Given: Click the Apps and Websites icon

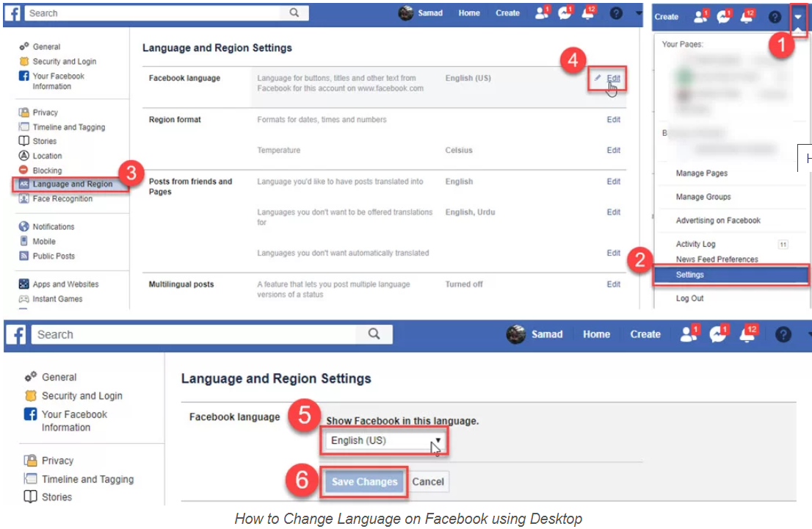Looking at the screenshot, I should (23, 284).
